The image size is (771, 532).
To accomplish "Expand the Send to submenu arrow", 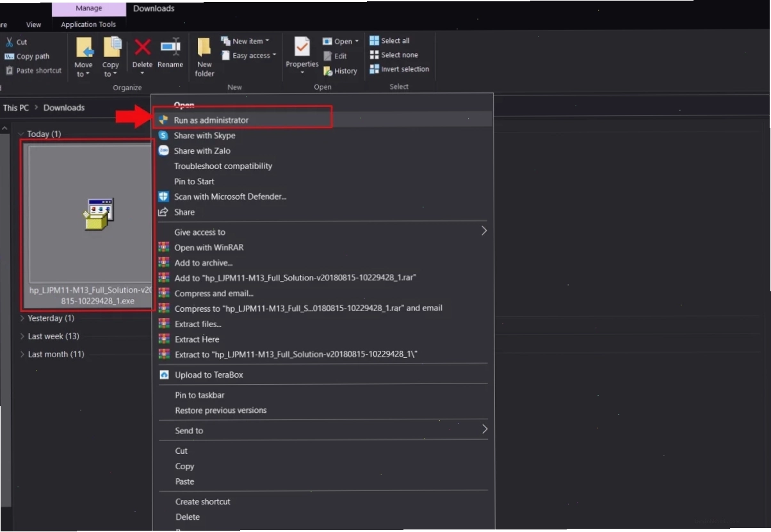I will 484,429.
